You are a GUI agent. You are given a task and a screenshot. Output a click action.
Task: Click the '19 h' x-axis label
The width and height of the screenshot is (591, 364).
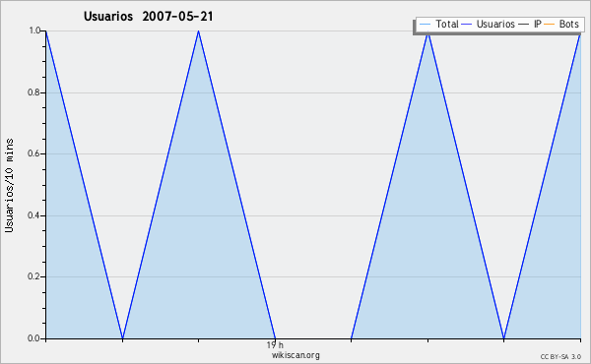(x=275, y=344)
